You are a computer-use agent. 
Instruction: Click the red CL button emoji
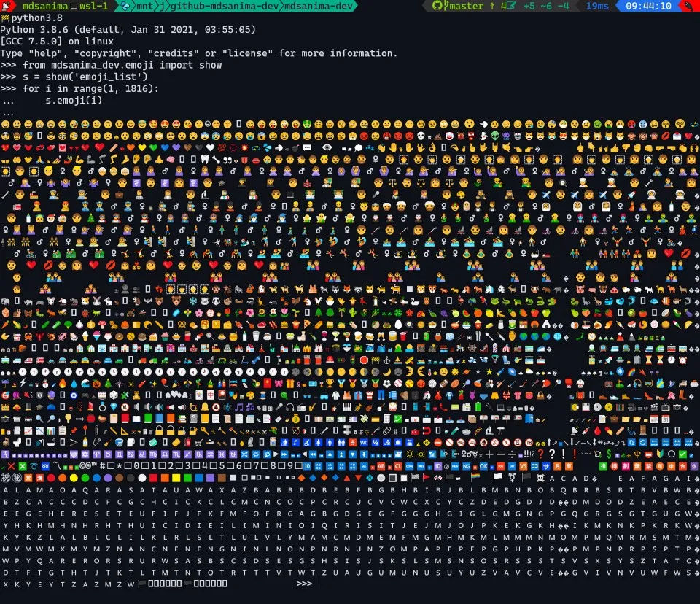point(398,466)
